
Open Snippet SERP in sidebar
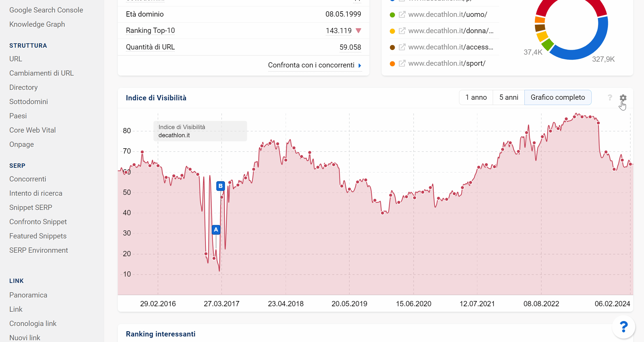(31, 208)
